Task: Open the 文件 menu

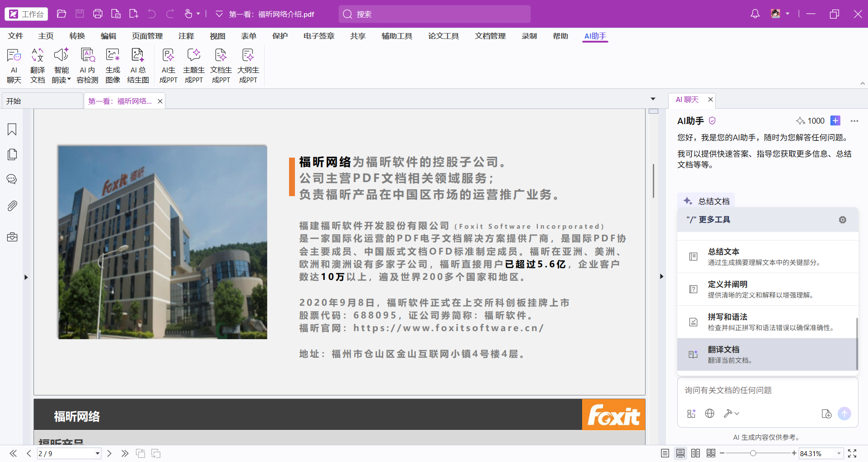Action: pyautogui.click(x=15, y=36)
